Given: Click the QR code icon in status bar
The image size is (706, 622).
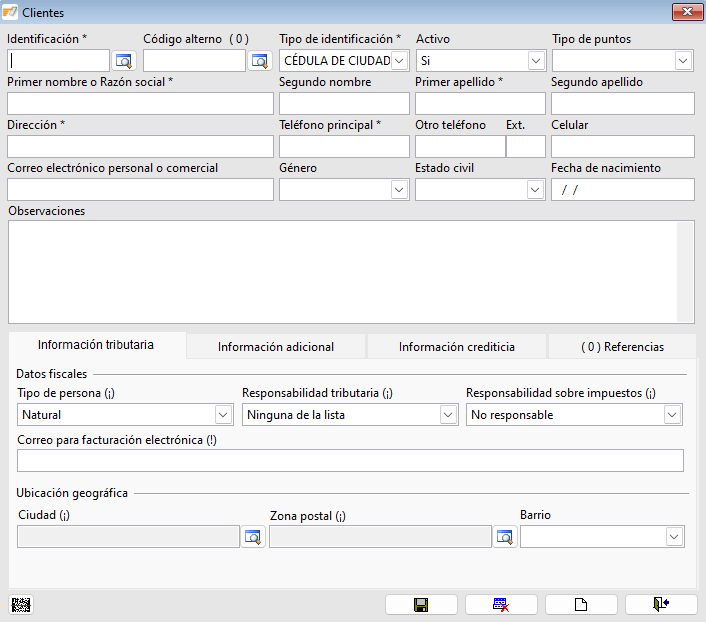Looking at the screenshot, I should [20, 604].
